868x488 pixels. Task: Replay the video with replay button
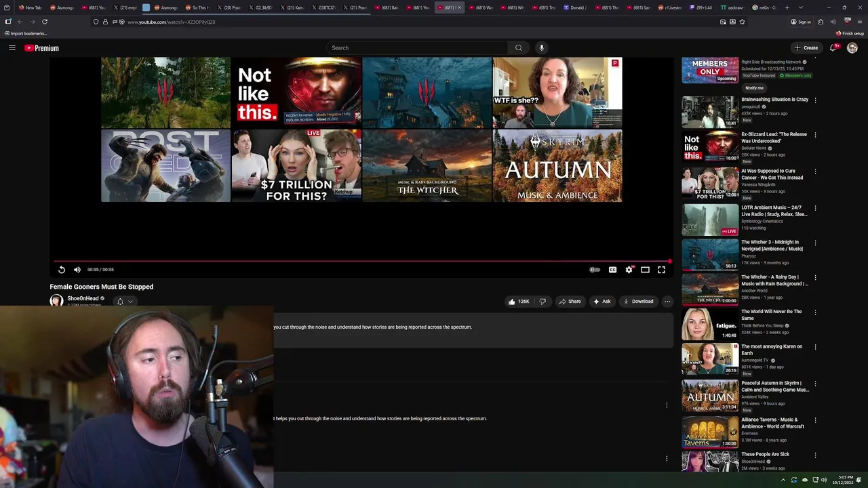(62, 270)
